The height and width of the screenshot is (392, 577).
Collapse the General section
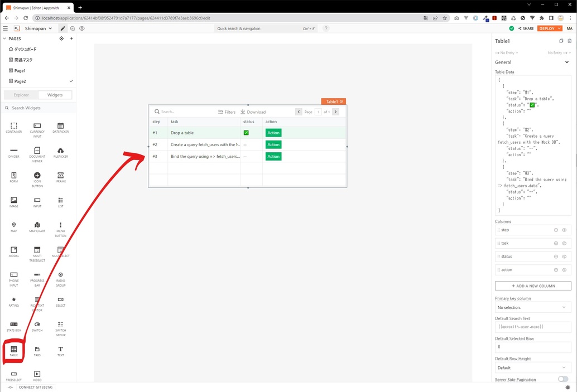click(x=567, y=62)
